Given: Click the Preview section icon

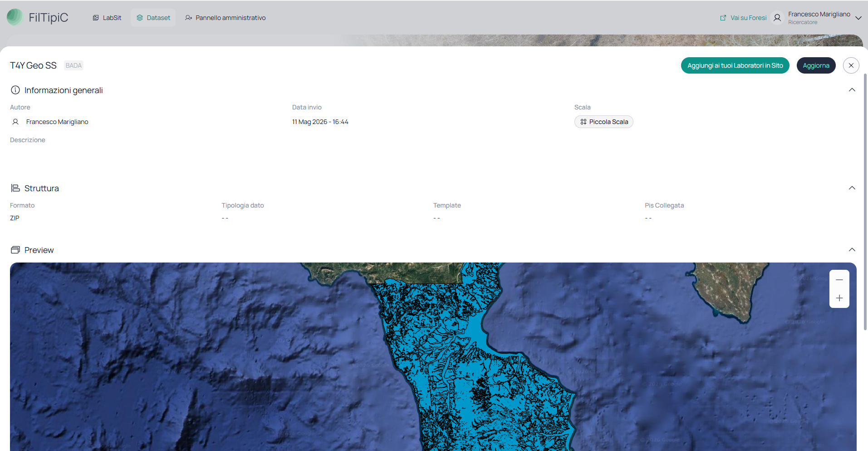Looking at the screenshot, I should [x=15, y=250].
